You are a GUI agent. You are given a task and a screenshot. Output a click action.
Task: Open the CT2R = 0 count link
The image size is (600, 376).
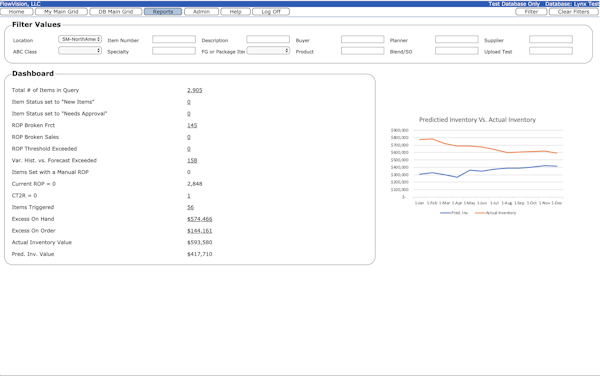point(189,196)
